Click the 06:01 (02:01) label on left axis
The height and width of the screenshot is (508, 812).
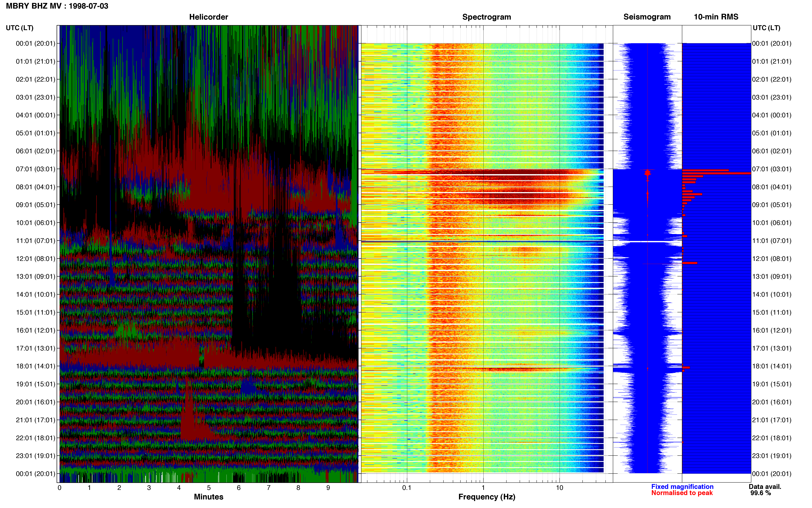coord(36,151)
